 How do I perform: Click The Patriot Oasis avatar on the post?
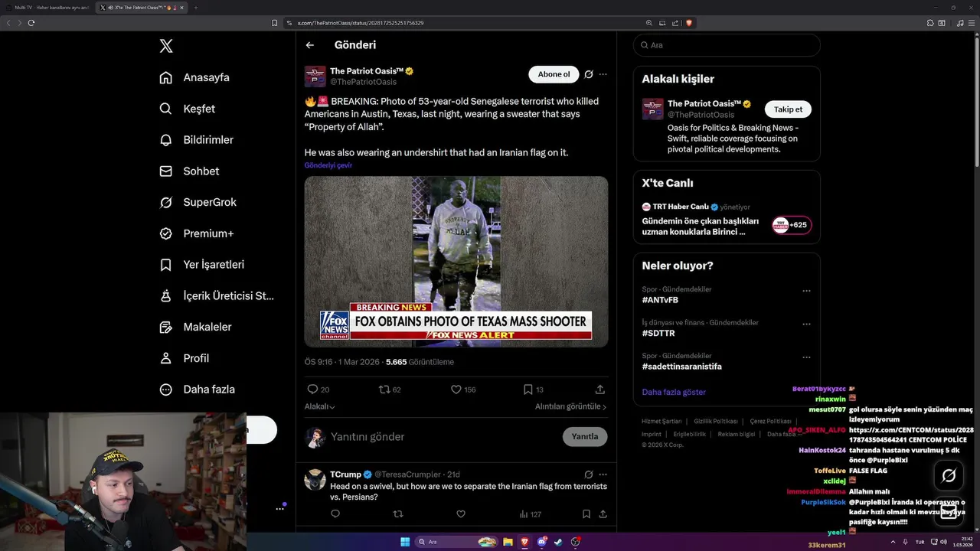[315, 77]
